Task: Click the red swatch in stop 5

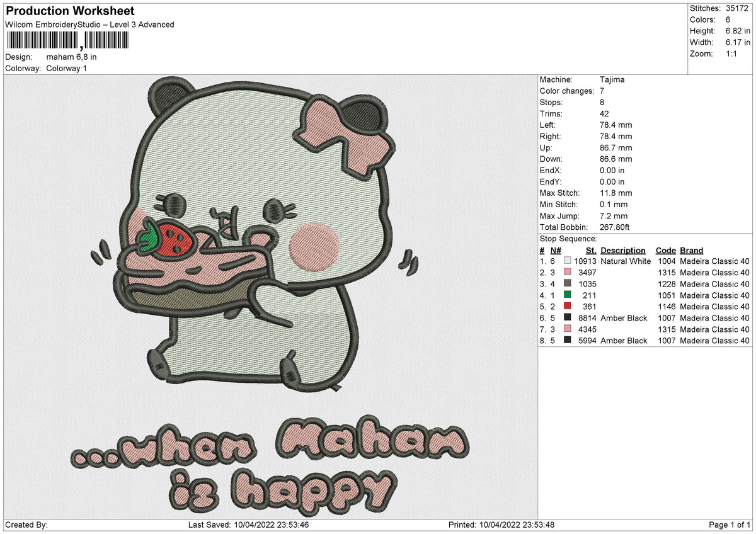Action: (x=568, y=306)
